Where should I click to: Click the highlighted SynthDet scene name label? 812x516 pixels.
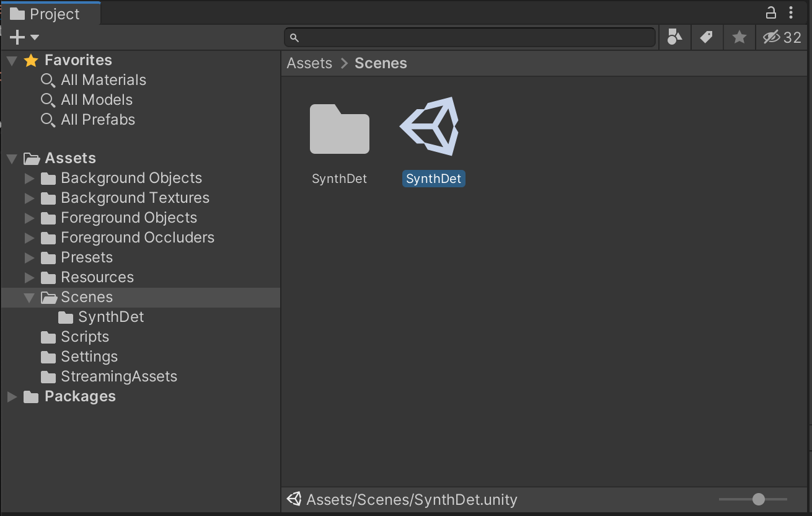point(433,179)
